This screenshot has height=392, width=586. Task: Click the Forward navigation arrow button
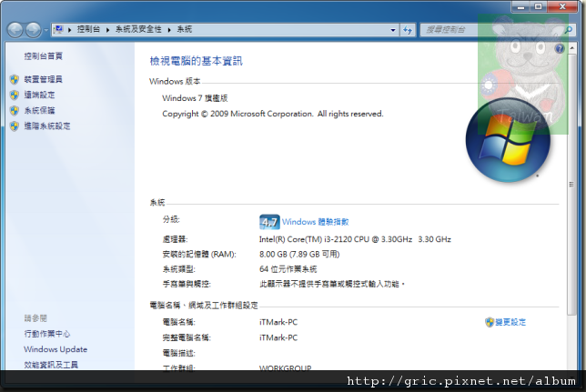coord(34,30)
